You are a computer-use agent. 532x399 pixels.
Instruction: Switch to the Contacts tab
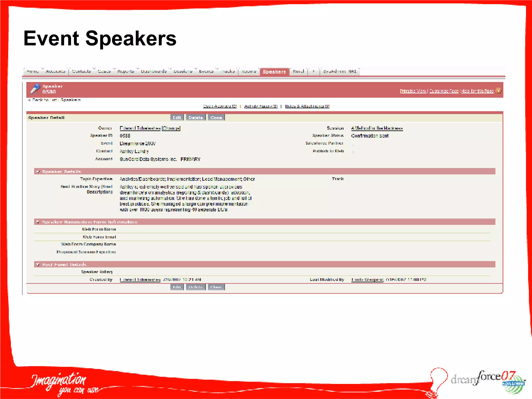[82, 71]
